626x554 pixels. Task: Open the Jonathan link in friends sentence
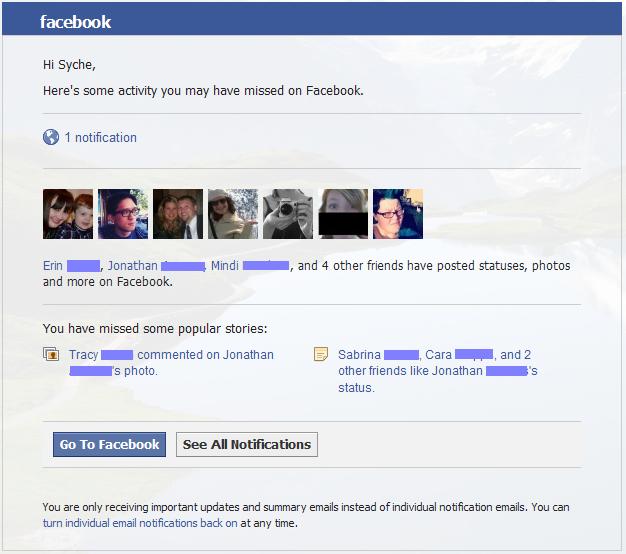tap(156, 266)
